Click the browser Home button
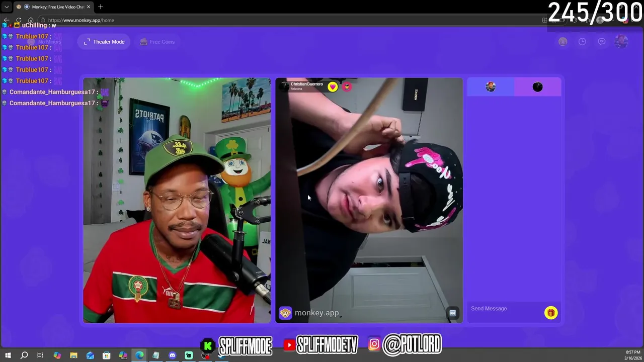The image size is (644, 362). (x=31, y=20)
